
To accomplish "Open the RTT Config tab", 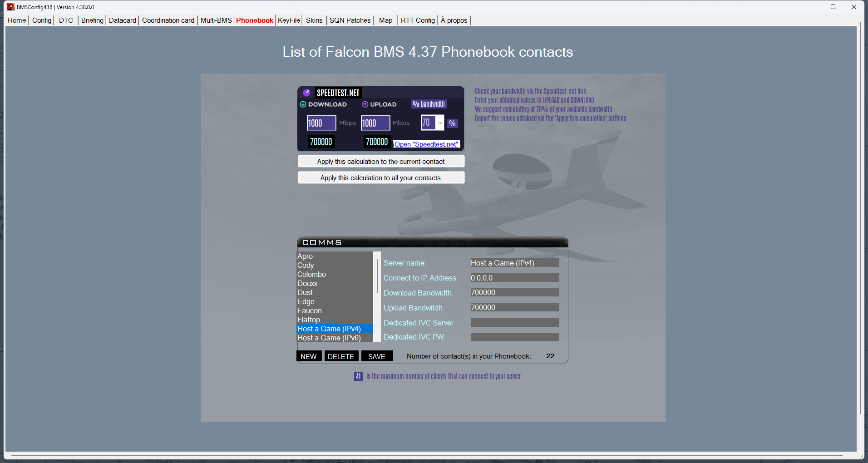I will [418, 20].
